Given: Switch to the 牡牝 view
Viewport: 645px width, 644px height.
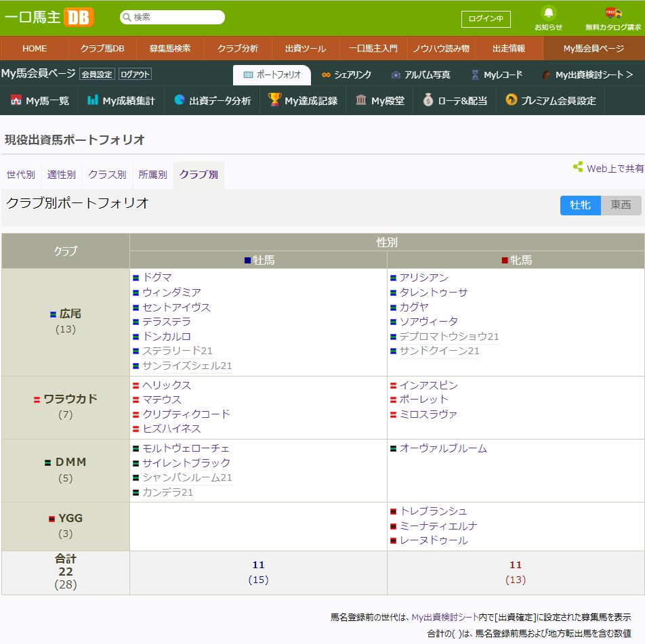Looking at the screenshot, I should (x=581, y=205).
